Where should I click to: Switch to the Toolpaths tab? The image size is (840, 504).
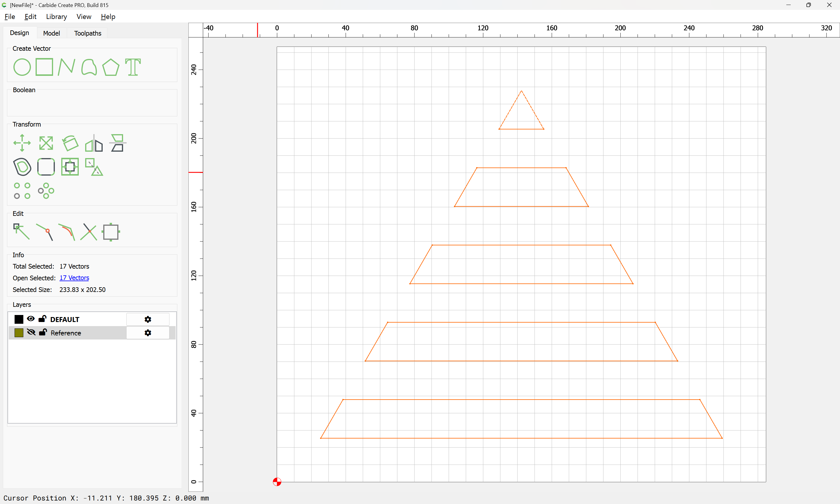coord(87,33)
